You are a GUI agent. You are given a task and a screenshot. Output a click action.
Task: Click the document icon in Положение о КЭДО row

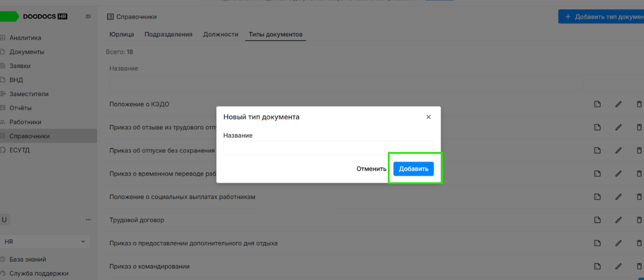pyautogui.click(x=597, y=104)
